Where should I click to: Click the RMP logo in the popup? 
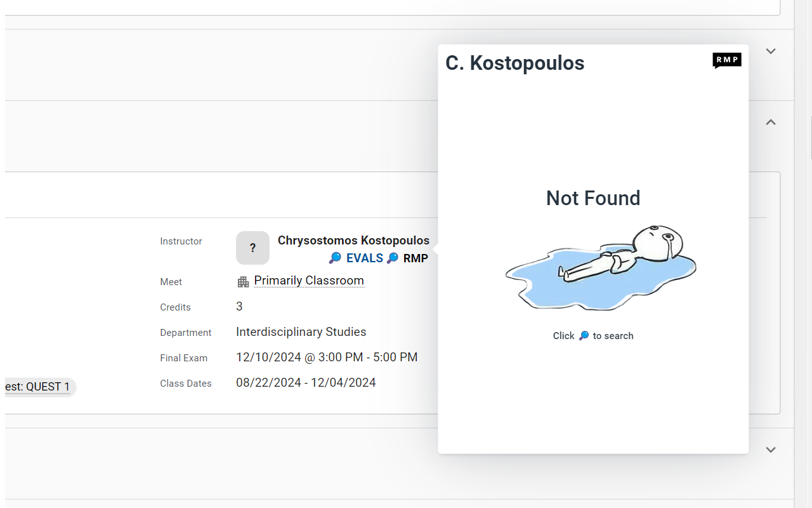pos(727,60)
